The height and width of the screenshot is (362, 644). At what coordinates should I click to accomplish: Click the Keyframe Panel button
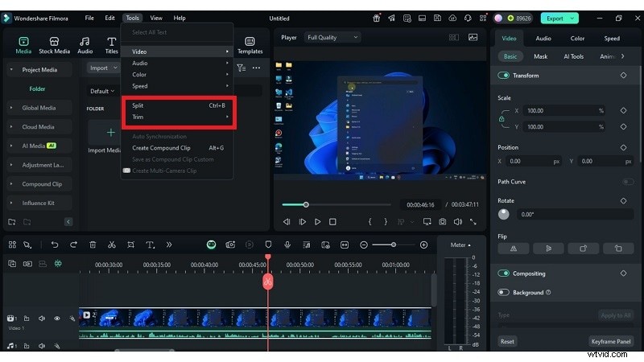click(x=612, y=341)
